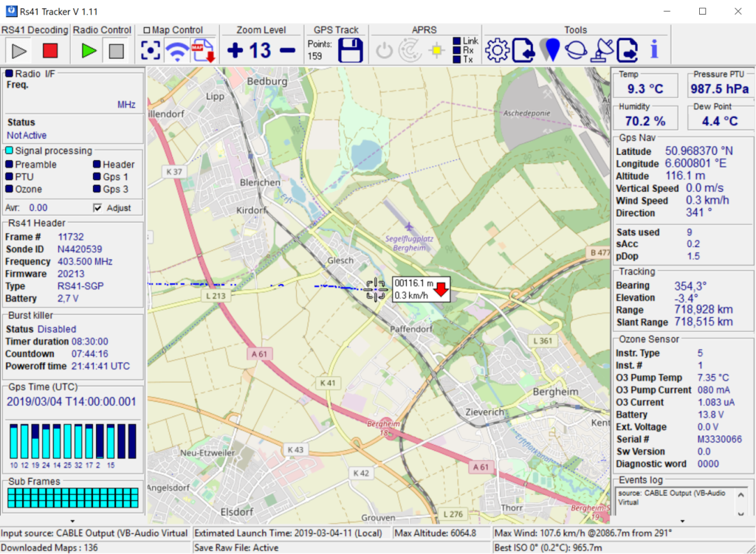Screen dimensions: 756x554
Task: Open the satellite dish antenna tool
Action: 602,50
